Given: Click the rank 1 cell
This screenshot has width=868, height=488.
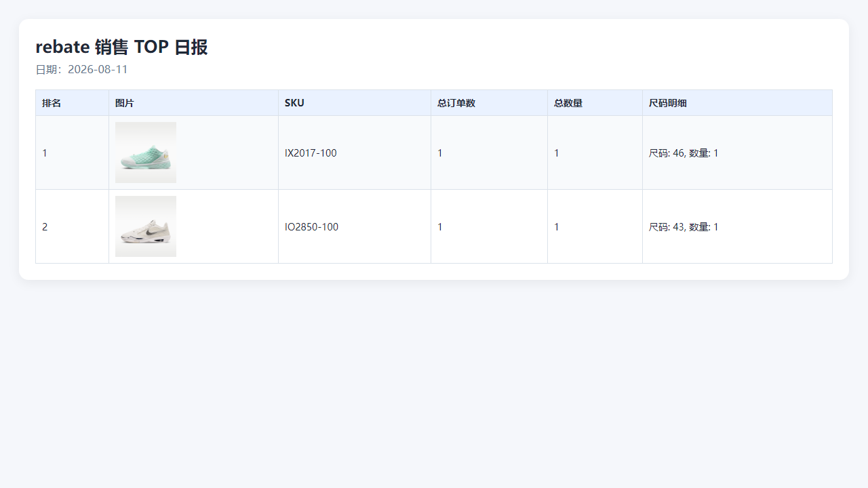Looking at the screenshot, I should coord(73,152).
